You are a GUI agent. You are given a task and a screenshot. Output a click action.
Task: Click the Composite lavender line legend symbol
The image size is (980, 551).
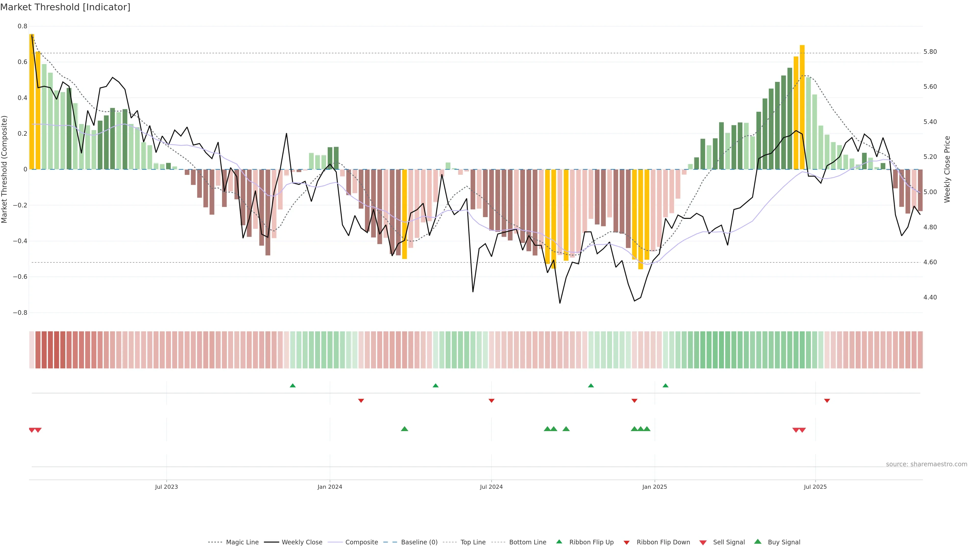click(x=335, y=542)
